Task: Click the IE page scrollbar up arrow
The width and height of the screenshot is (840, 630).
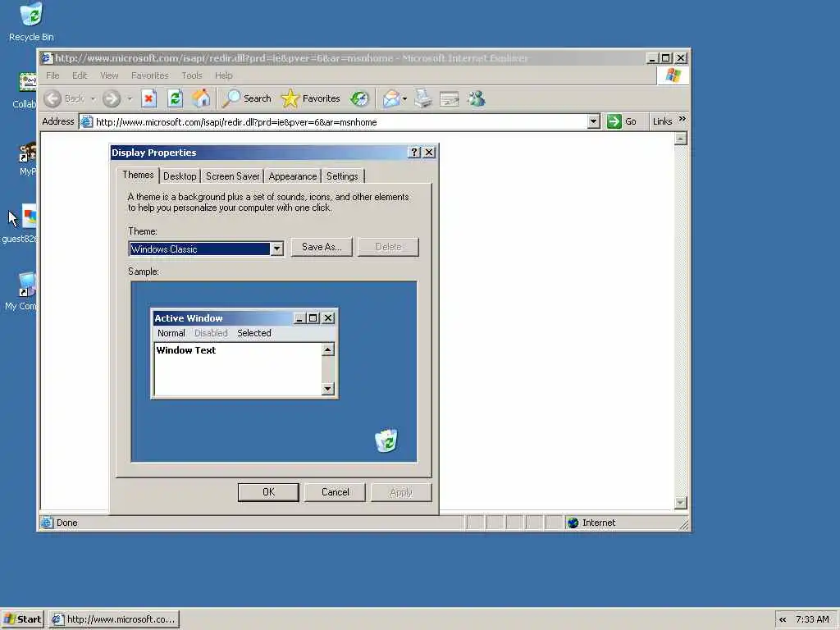Action: [x=680, y=139]
